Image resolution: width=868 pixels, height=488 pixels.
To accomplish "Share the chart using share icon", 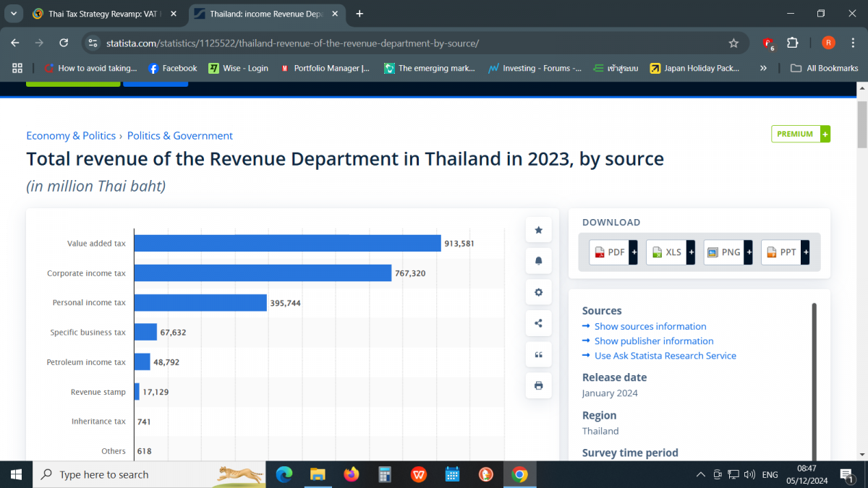I will click(538, 323).
